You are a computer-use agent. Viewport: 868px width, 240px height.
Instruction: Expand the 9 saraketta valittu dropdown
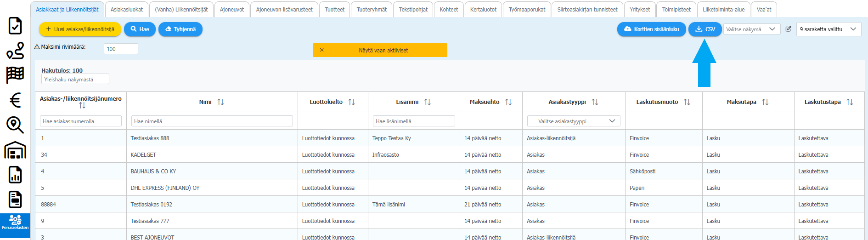click(x=828, y=29)
